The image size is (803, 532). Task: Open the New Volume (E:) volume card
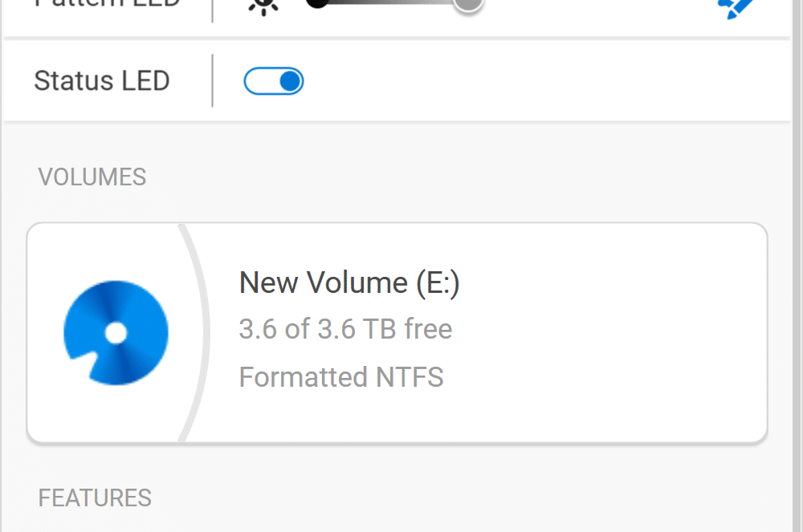pyautogui.click(x=397, y=332)
